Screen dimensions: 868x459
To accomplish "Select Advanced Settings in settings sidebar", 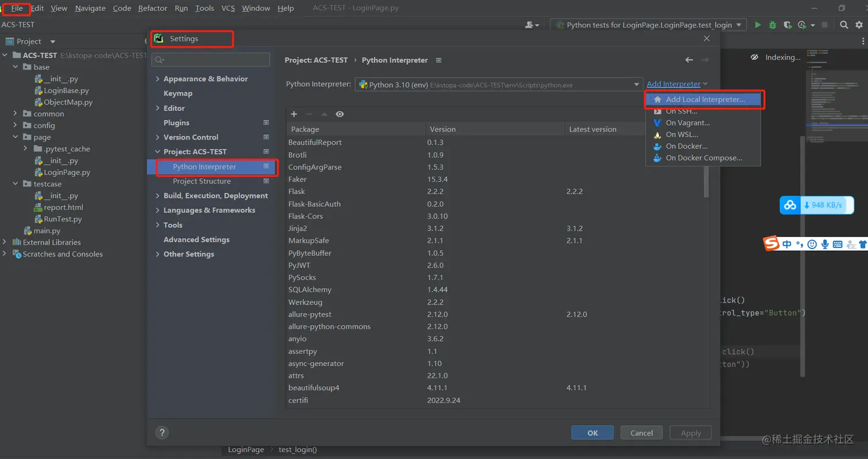I will [x=196, y=240].
